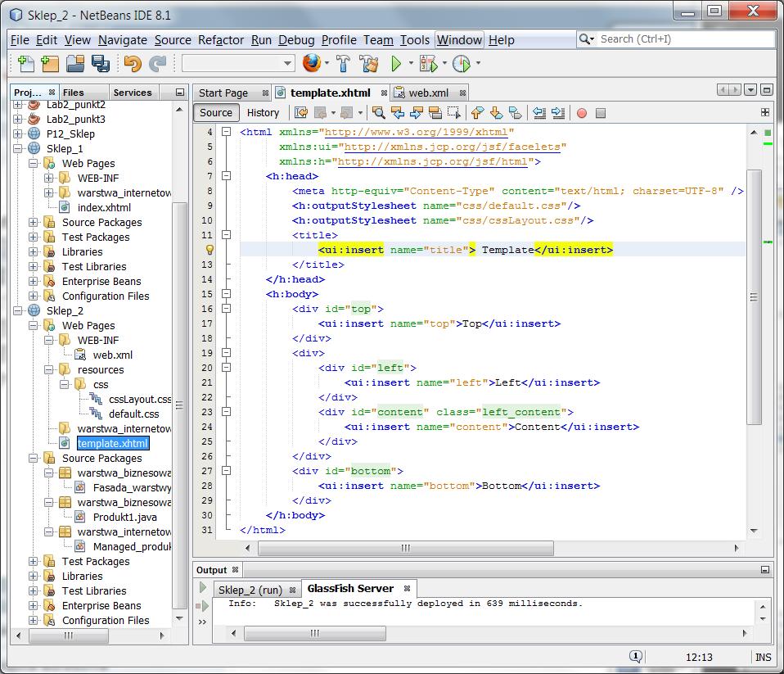Open dropdown arrow next to Run Project
784x674 pixels.
[x=411, y=63]
